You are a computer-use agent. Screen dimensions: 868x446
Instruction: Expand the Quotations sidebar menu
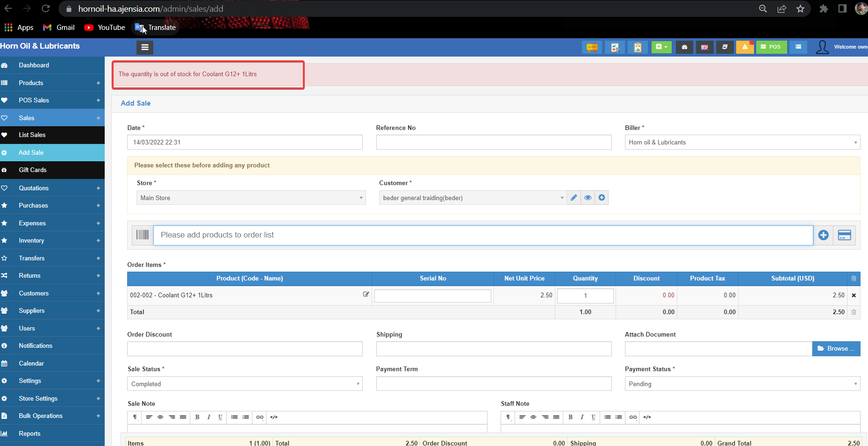click(52, 188)
